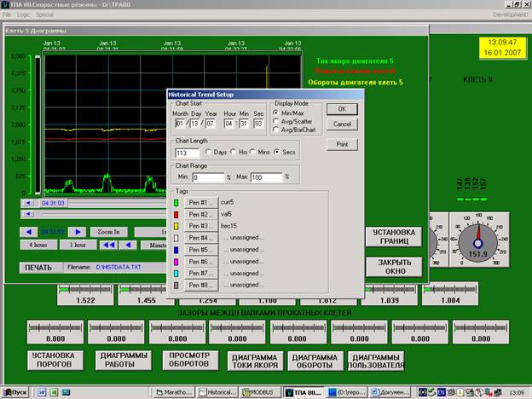Click the single left arrow next to Minute
Viewport: 532px width, 399px height.
coord(128,245)
